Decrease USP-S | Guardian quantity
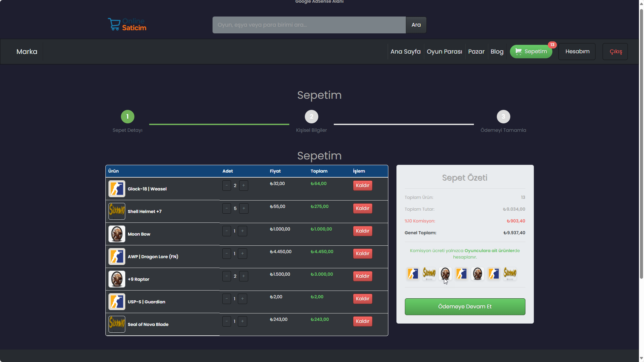 pyautogui.click(x=227, y=299)
